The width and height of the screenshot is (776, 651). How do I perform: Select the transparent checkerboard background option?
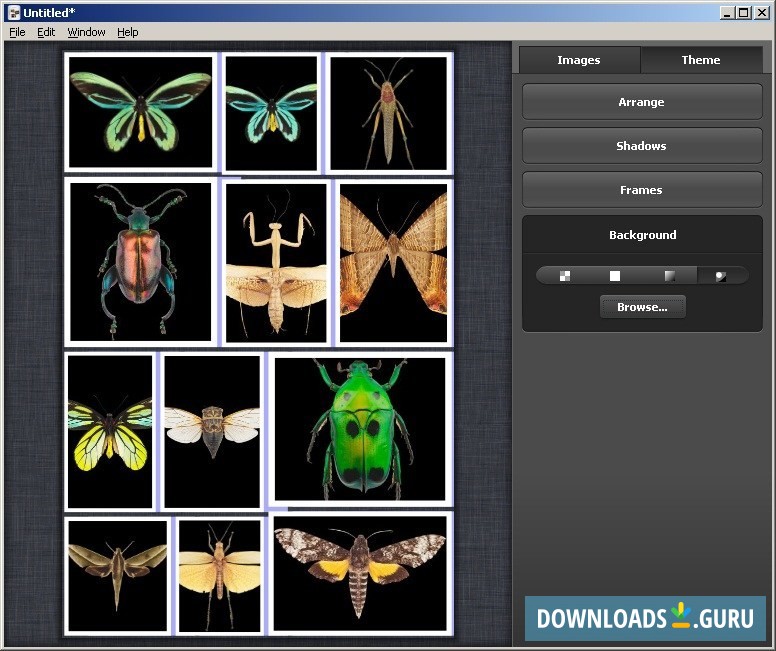(564, 276)
